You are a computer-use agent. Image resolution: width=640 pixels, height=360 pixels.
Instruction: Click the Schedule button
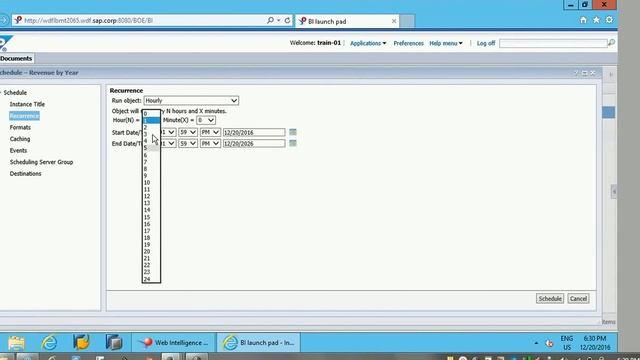pos(550,298)
